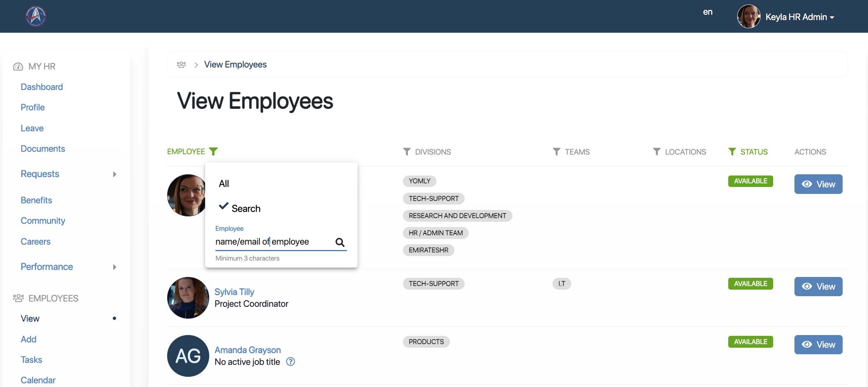The image size is (868, 387).
Task: Open Sylvia Tilly's profile link
Action: (234, 292)
